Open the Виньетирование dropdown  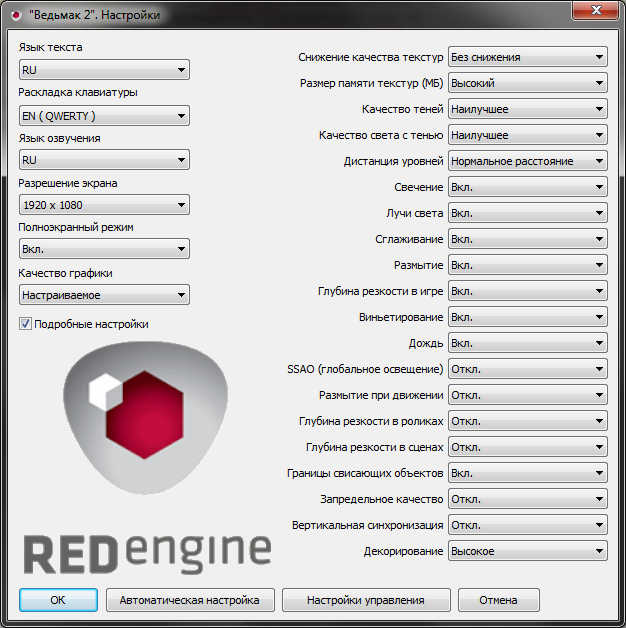tap(527, 317)
